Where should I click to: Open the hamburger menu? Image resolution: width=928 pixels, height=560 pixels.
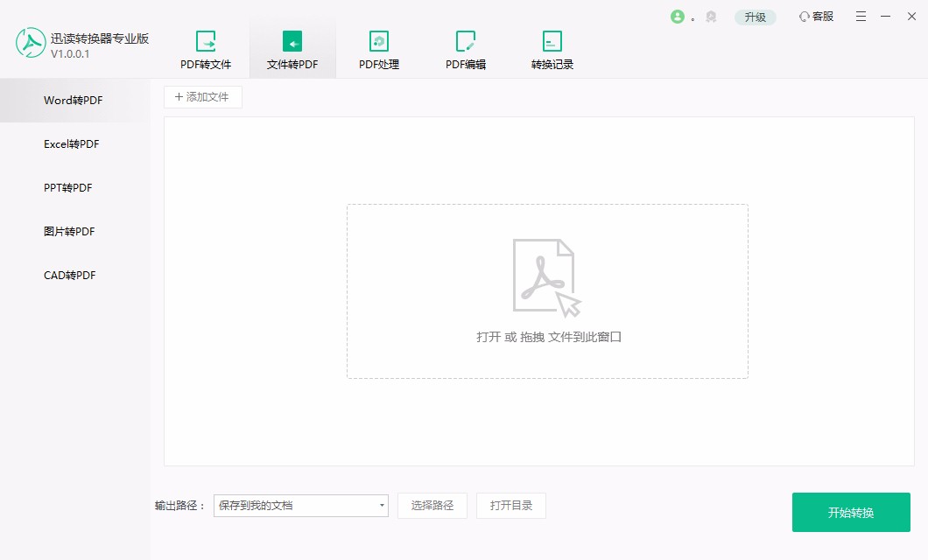[861, 16]
